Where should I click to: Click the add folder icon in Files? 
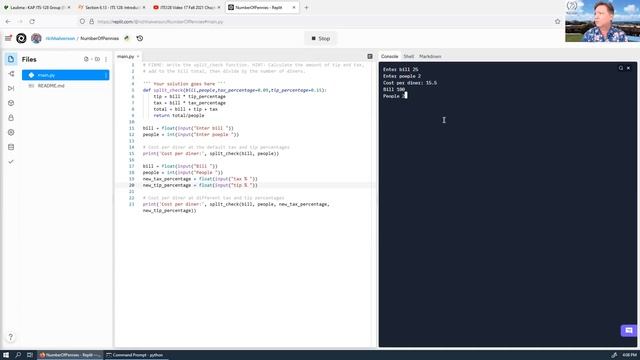point(97,59)
